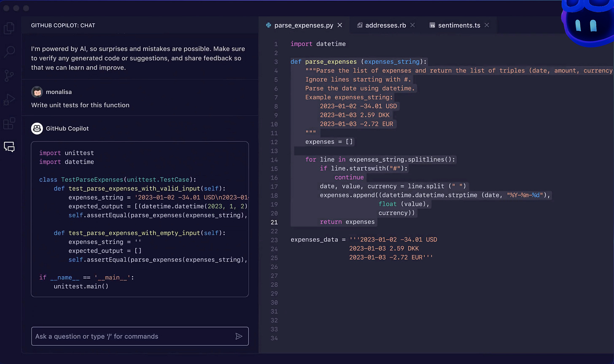Screen dimensions: 614x364
Task: Click line number 28 in the editor gutter
Action: coord(274,284)
